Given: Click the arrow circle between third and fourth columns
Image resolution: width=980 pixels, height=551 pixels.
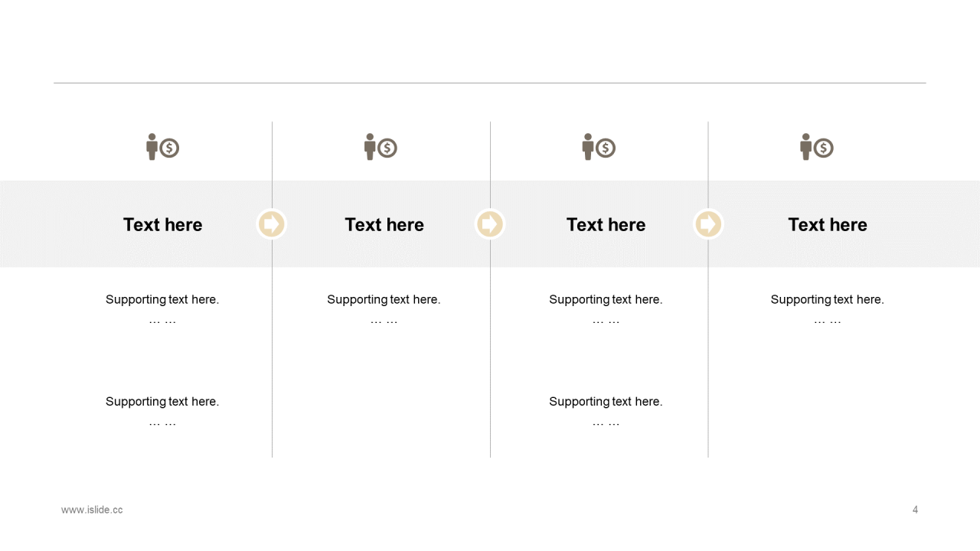Looking at the screenshot, I should (x=708, y=224).
